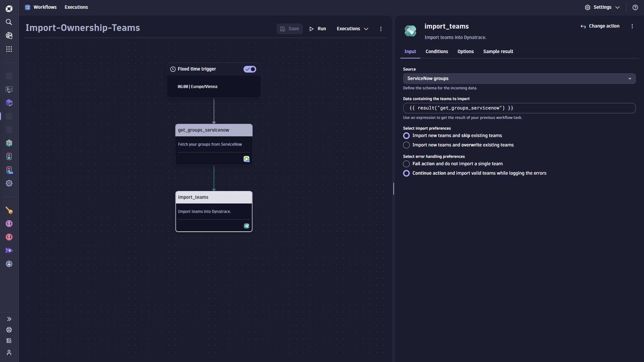Open the traffic light app marked NEW
Image resolution: width=644 pixels, height=362 pixels.
point(9,170)
